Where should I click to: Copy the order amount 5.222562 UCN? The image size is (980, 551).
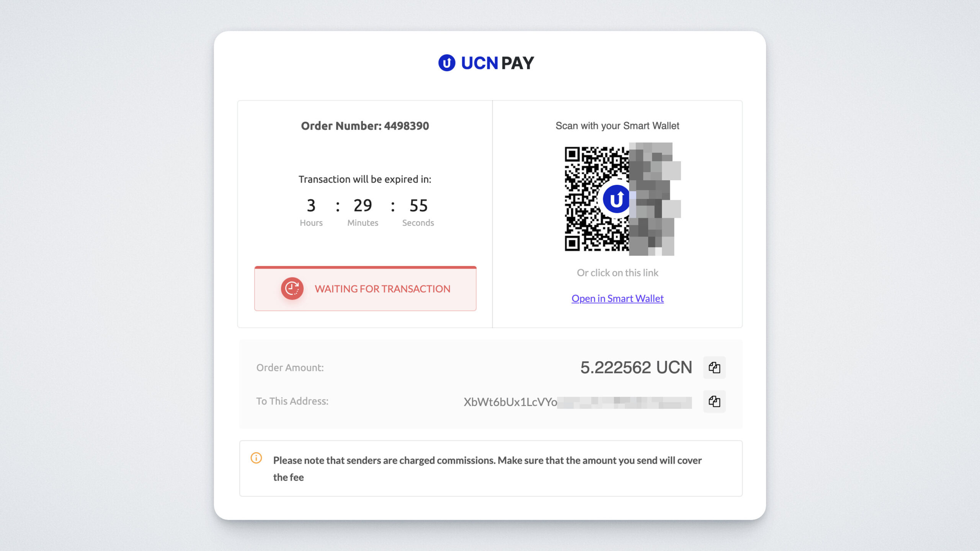[714, 368]
